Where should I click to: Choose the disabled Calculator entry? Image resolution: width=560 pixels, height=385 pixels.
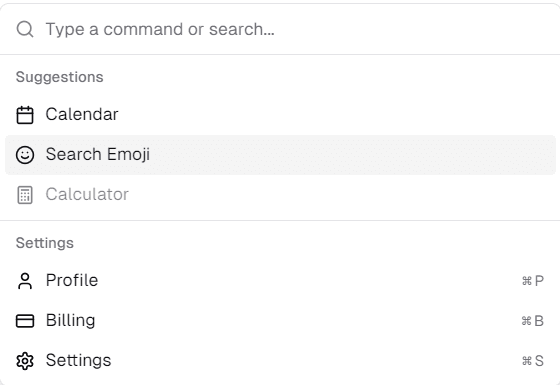(x=280, y=195)
